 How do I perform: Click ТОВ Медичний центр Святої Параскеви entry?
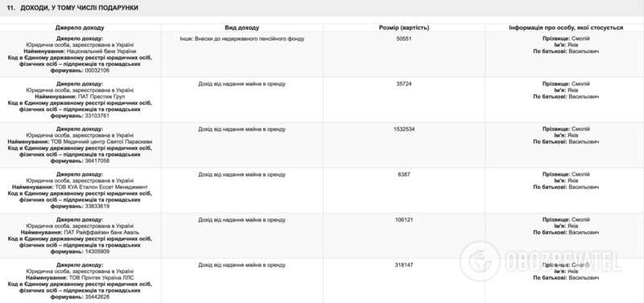click(101, 142)
